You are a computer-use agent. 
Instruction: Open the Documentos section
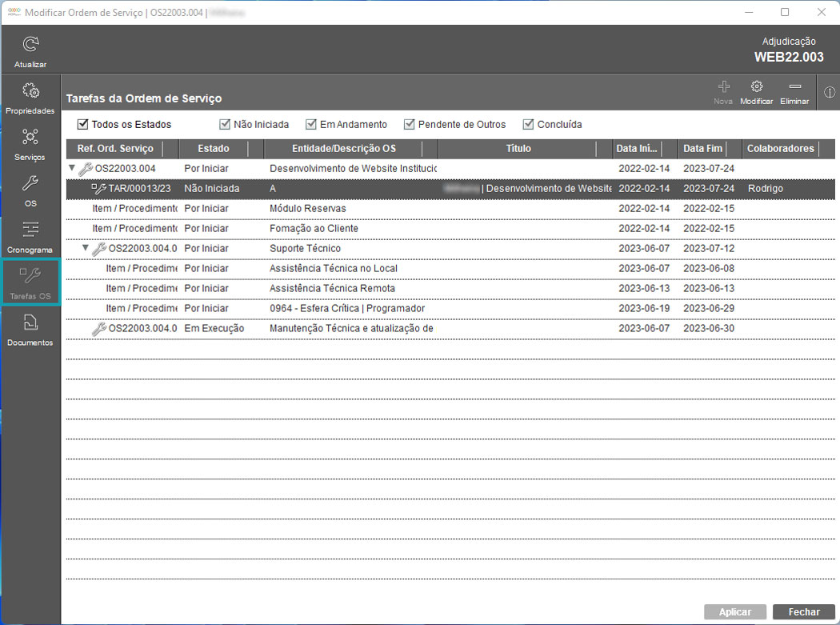click(x=30, y=323)
